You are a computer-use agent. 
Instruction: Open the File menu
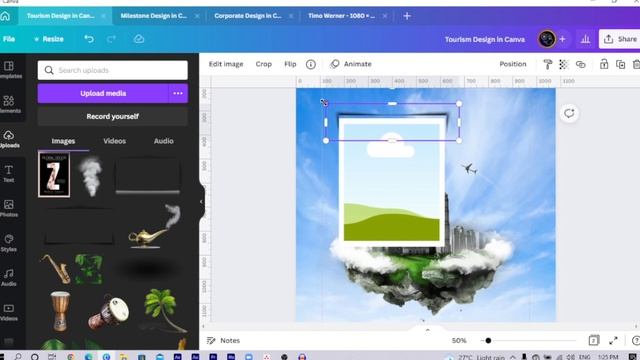tap(9, 39)
